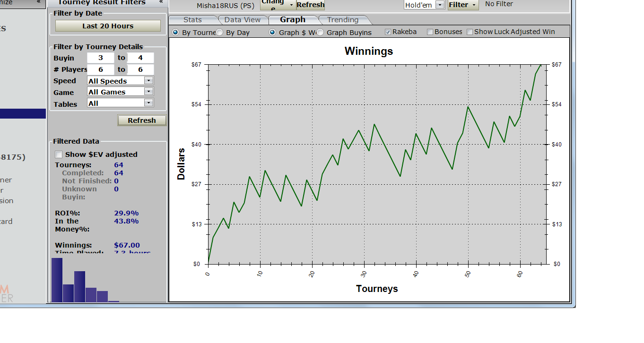Collapse the left sidebar with chevron

point(39,2)
